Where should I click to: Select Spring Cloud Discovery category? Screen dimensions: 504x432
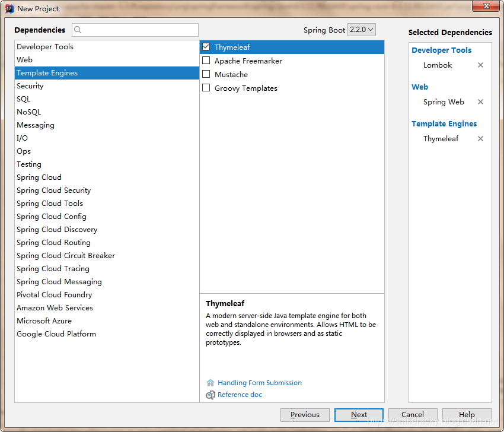(x=107, y=230)
